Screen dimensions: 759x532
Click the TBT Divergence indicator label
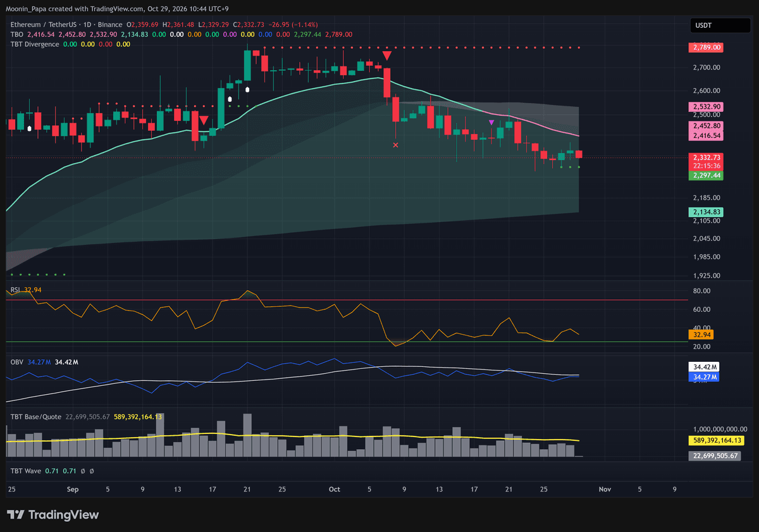point(35,44)
